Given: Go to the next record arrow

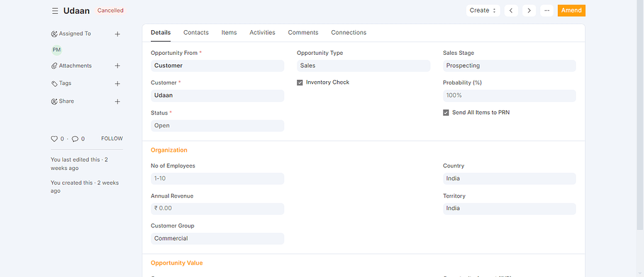Looking at the screenshot, I should point(529,11).
